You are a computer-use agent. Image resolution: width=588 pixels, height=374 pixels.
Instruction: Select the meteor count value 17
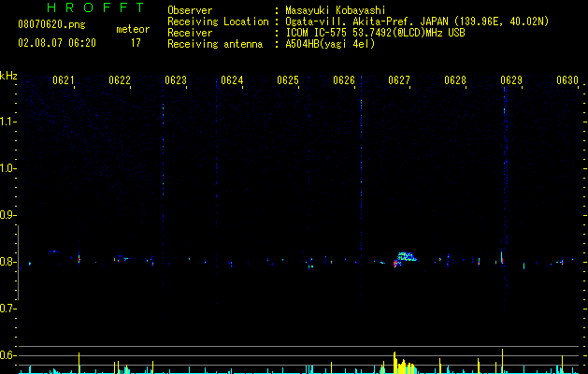pos(136,43)
